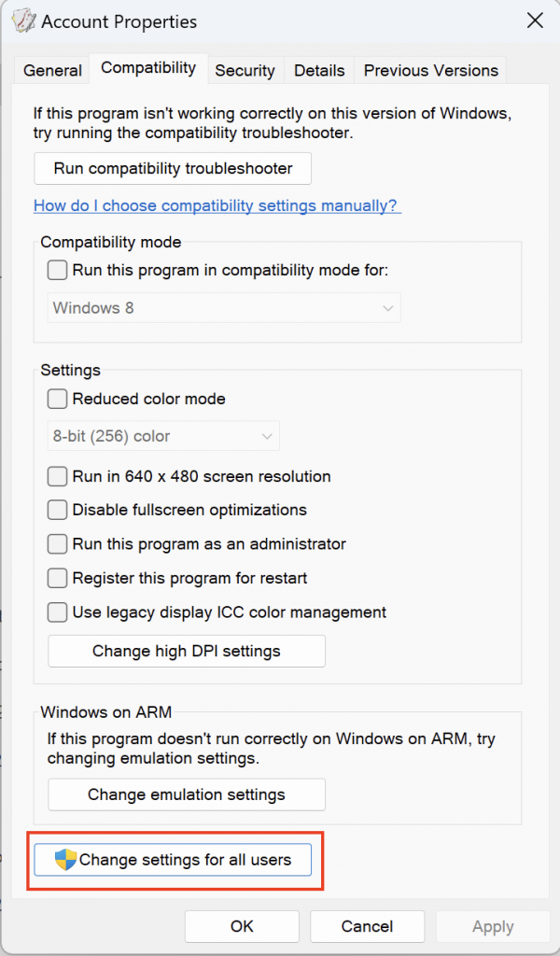
Task: Switch to the General tab
Action: [52, 71]
